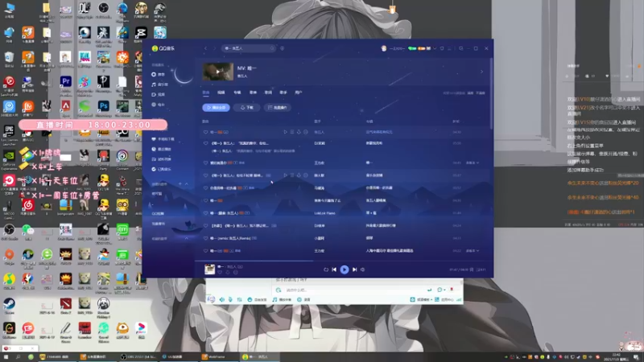
Task: Favorite the fifth song with its heart
Action: [x=206, y=188]
